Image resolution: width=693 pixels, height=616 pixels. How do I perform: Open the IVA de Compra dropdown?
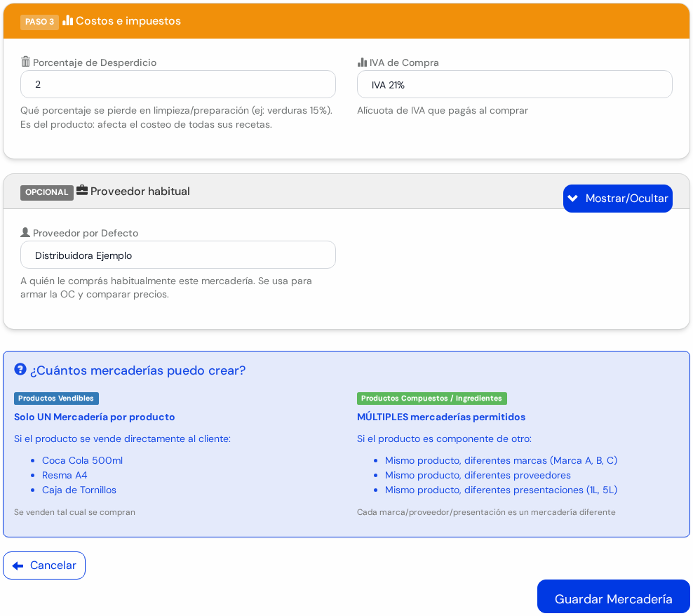pyautogui.click(x=514, y=84)
